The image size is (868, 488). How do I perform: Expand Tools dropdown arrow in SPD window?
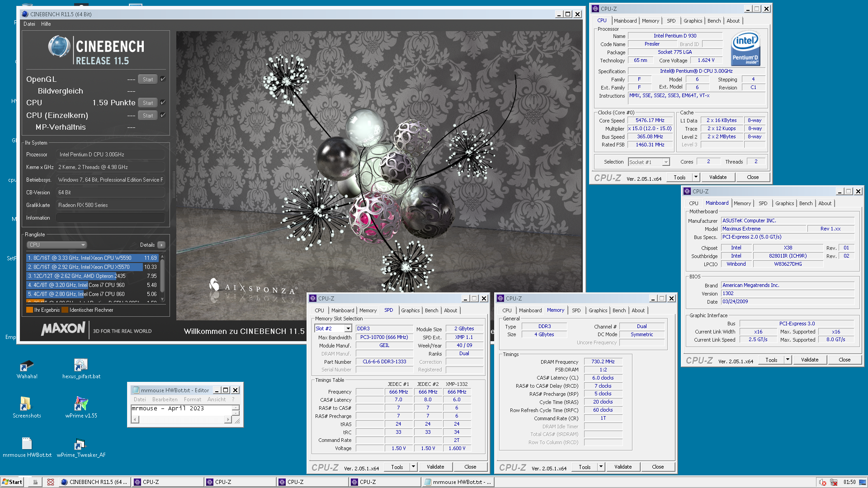(x=413, y=467)
